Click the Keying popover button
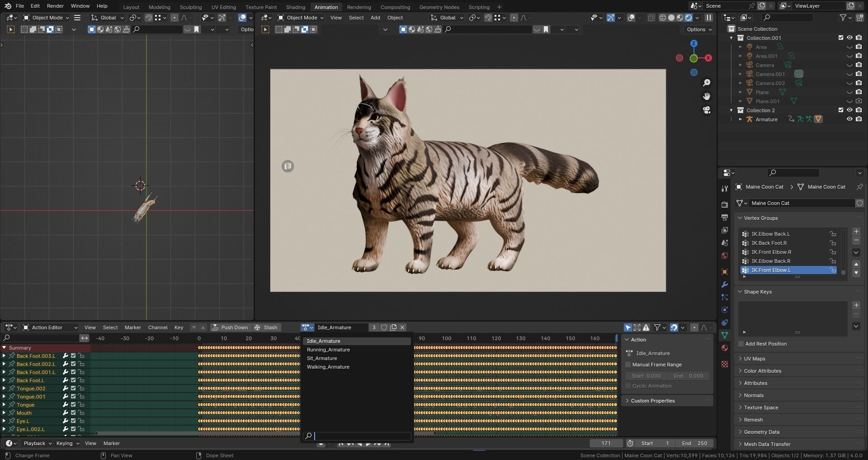868x460 pixels. 67,443
